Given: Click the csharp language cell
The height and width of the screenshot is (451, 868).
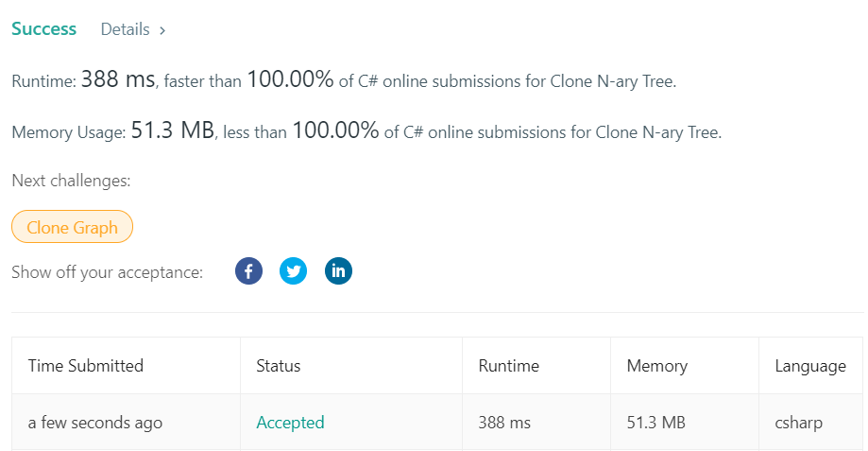Looking at the screenshot, I should pyautogui.click(x=797, y=423).
